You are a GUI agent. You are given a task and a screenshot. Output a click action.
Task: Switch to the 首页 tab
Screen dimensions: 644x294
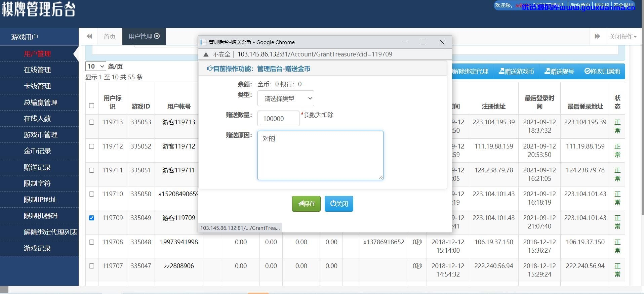[x=110, y=36]
